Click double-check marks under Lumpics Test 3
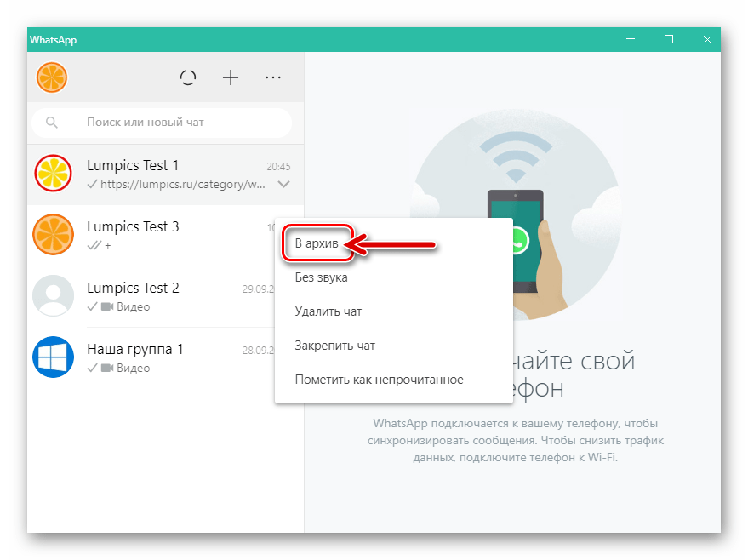 point(94,245)
